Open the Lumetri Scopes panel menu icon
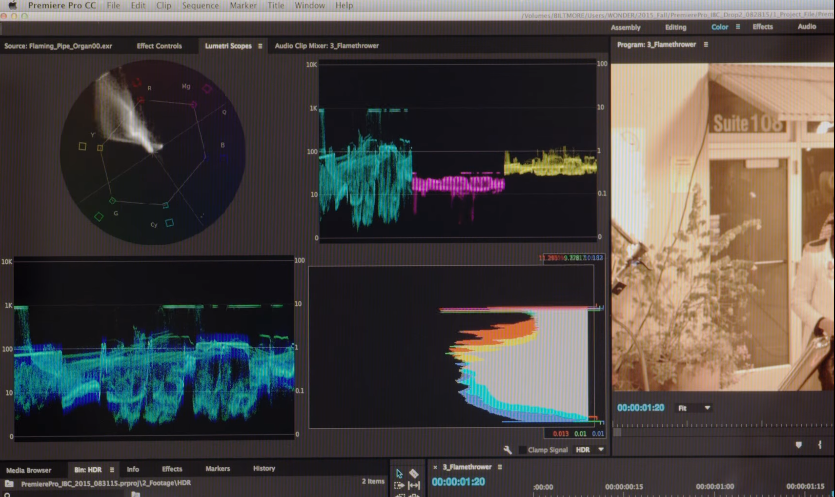 pyautogui.click(x=260, y=46)
